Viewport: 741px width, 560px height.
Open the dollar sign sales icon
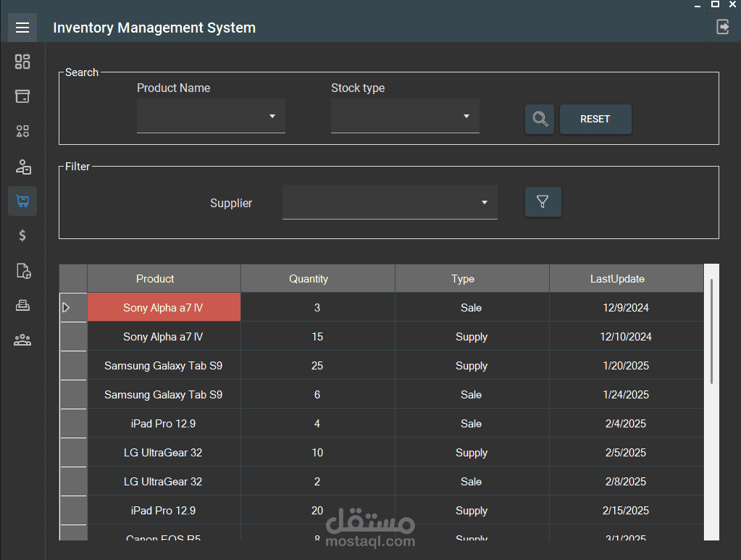22,235
